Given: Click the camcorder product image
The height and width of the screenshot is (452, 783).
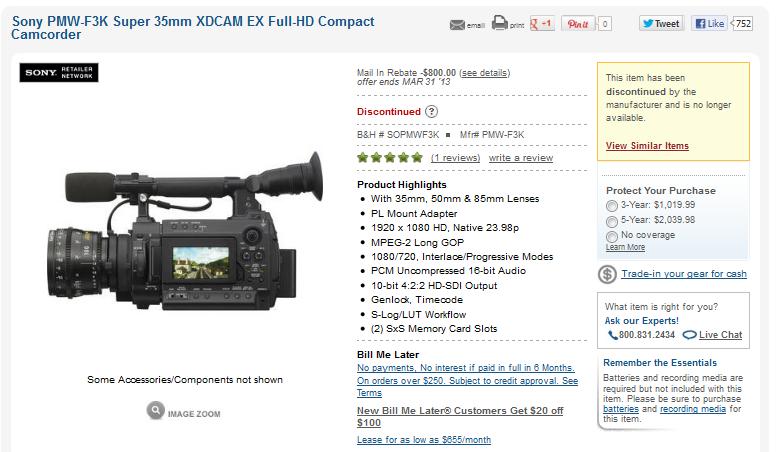Looking at the screenshot, I should click(185, 232).
